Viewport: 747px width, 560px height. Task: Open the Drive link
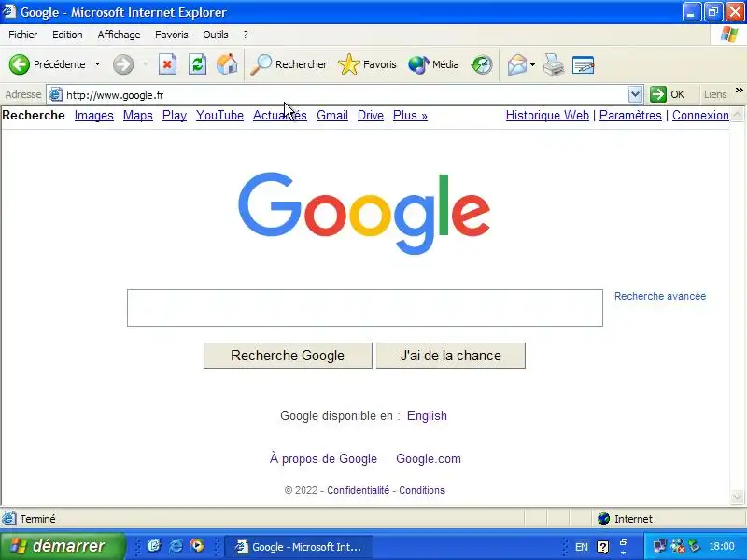coord(370,115)
